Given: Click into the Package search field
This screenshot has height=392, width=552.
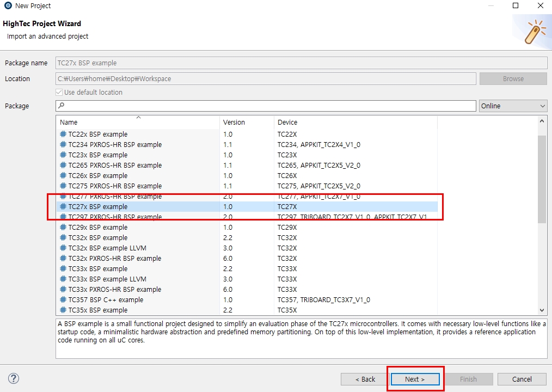Looking at the screenshot, I should coord(266,106).
